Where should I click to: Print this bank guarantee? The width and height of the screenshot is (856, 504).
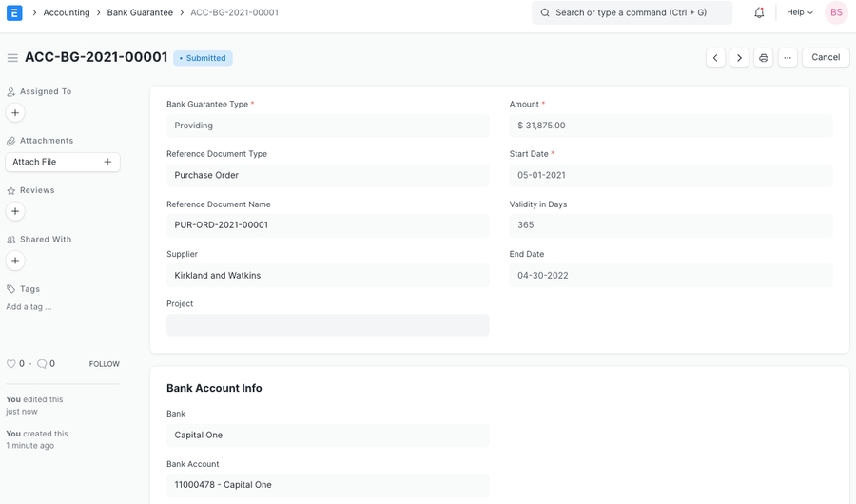point(763,58)
